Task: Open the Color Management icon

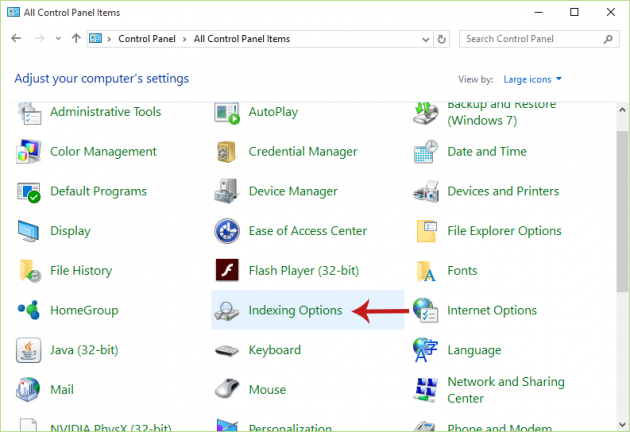Action: [29, 152]
